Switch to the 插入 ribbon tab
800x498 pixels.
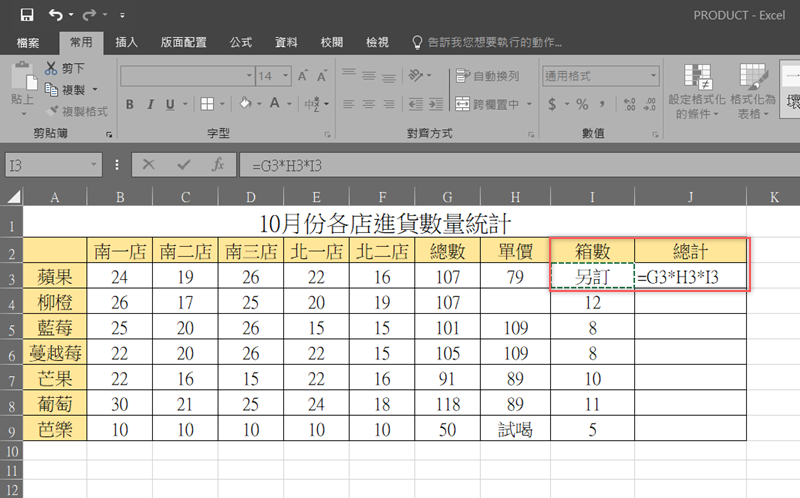127,42
